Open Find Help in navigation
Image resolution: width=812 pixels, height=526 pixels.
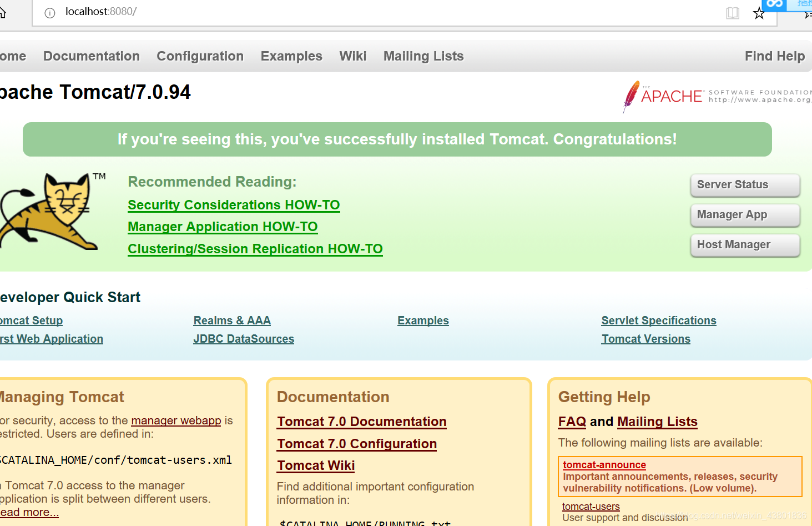pyautogui.click(x=775, y=56)
